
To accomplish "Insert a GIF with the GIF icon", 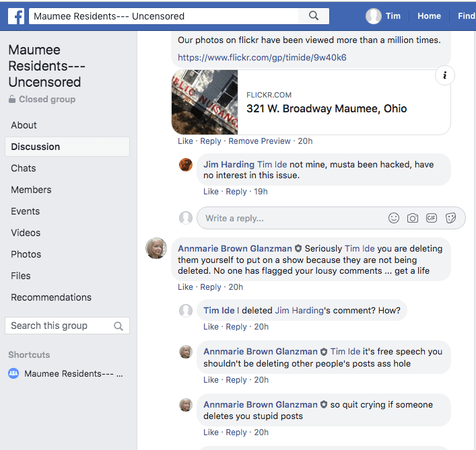I will 432,218.
